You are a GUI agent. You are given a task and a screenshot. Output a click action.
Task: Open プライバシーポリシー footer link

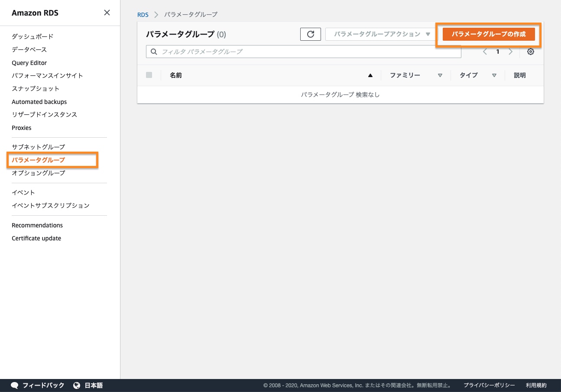click(489, 385)
